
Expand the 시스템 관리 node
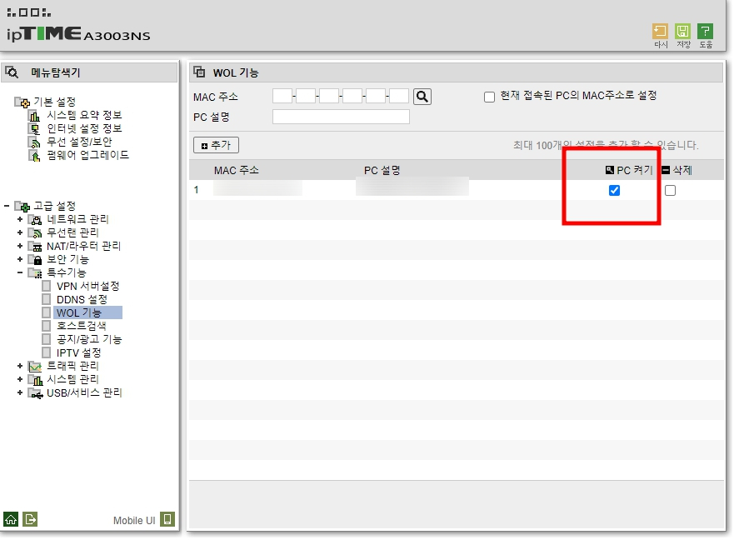coord(20,379)
